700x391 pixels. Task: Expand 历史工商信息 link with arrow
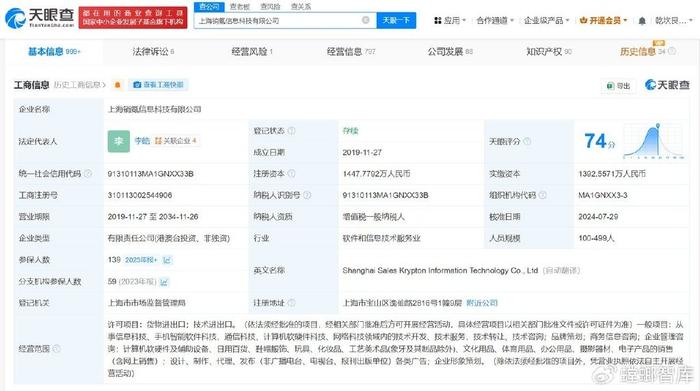pos(80,85)
